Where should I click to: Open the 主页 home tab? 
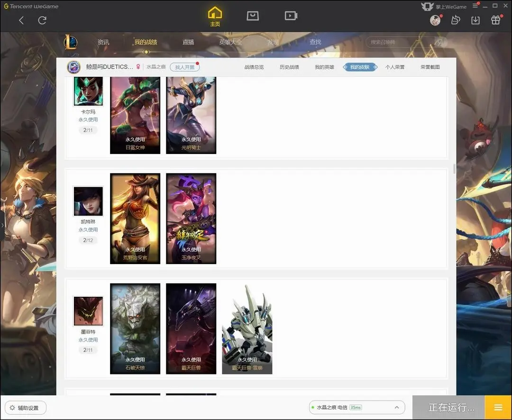point(215,16)
